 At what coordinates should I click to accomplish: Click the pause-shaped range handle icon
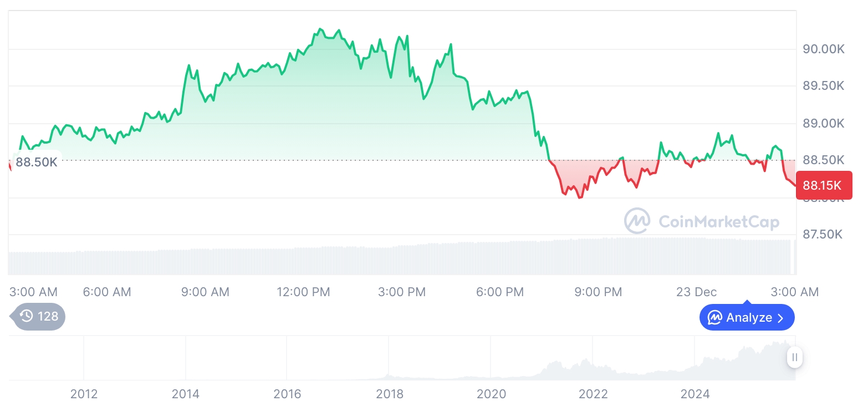[x=795, y=357]
